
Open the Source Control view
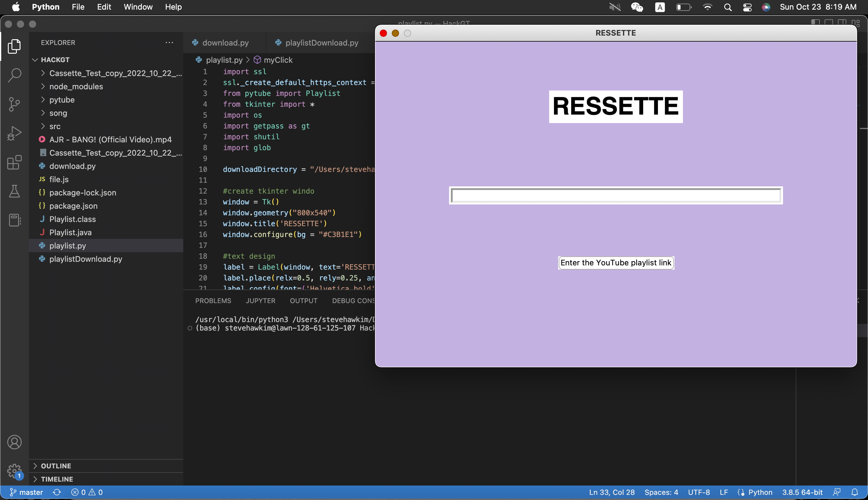(14, 104)
